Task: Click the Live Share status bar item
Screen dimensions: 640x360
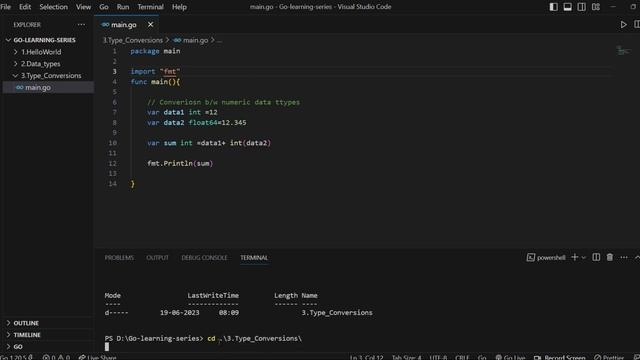Action: [x=97, y=357]
